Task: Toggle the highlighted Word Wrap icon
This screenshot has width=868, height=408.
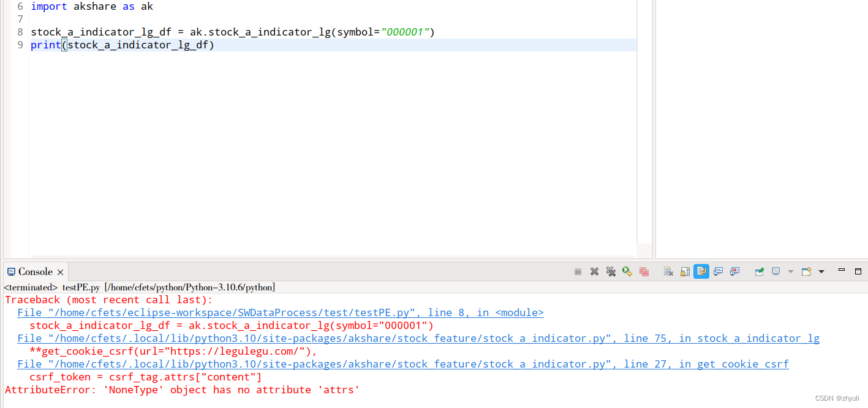Action: (701, 271)
